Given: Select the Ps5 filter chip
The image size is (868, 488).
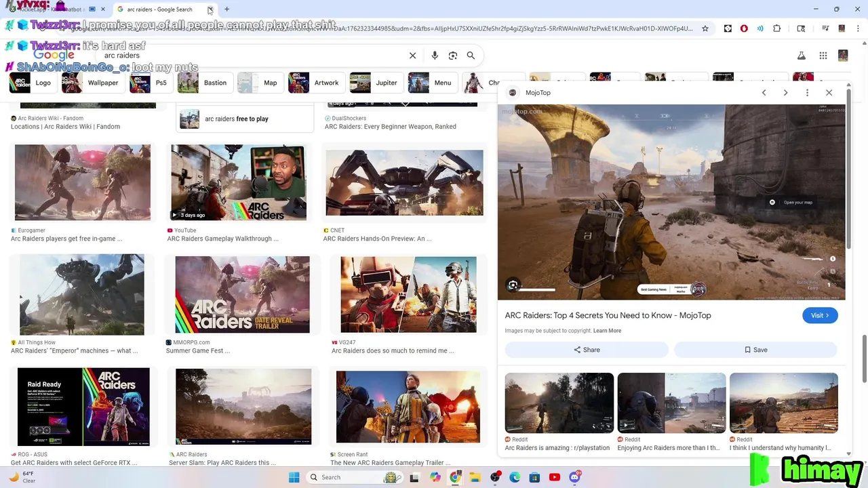Looking at the screenshot, I should pos(149,83).
